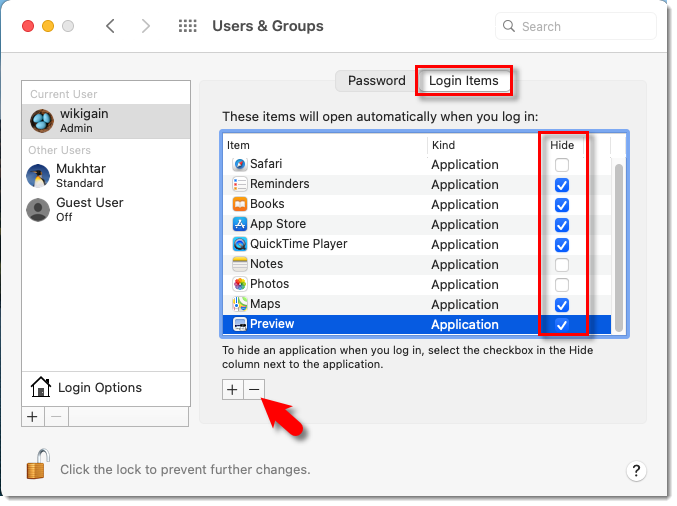Add a login item with plus
This screenshot has width=677, height=506.
coord(232,389)
